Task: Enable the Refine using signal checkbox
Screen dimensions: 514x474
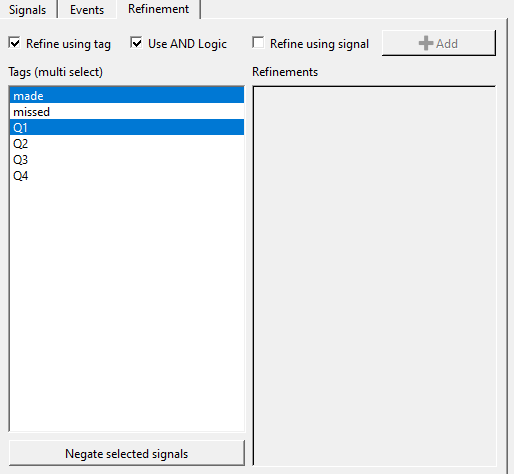Action: coord(258,43)
